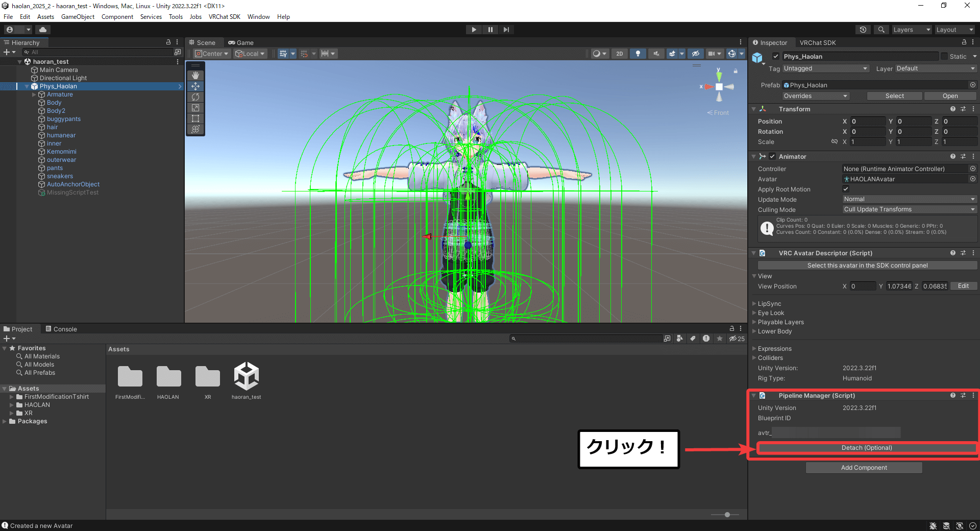The height and width of the screenshot is (531, 980).
Task: Click Select this avatar in SDK button
Action: click(x=867, y=265)
